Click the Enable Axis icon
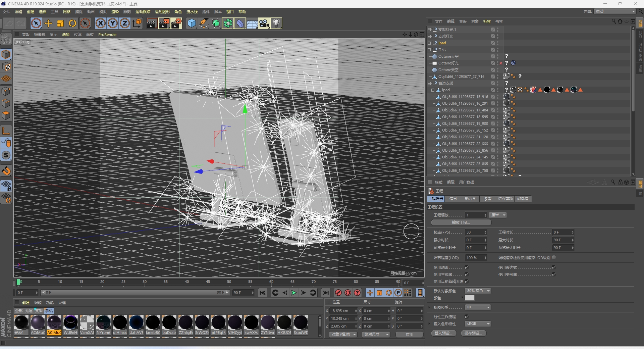Image resolution: width=644 pixels, height=349 pixels. pyautogui.click(x=6, y=131)
